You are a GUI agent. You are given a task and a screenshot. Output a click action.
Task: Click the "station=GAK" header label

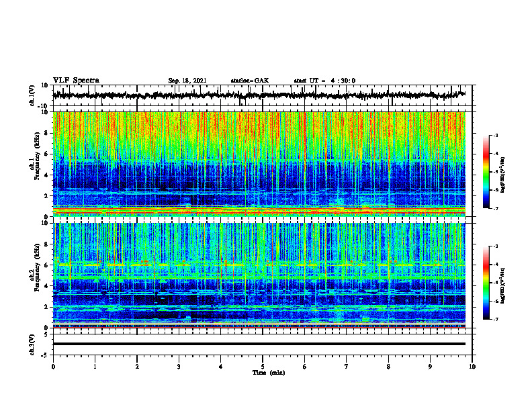[250, 81]
